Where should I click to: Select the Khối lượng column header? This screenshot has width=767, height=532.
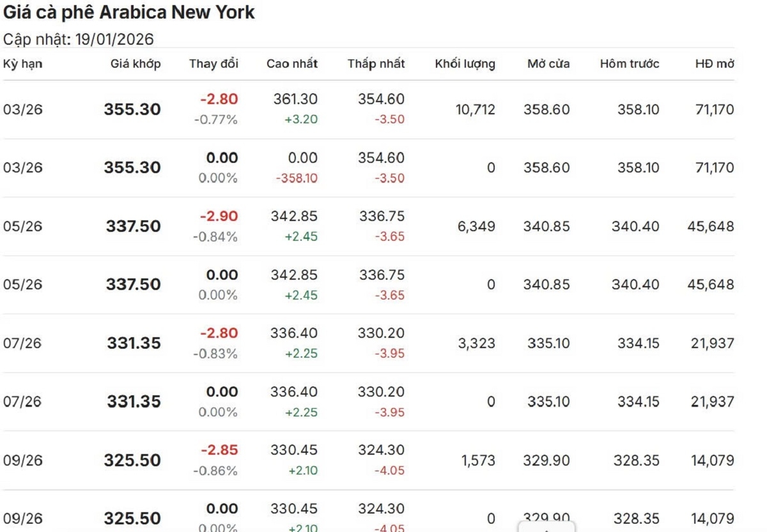point(465,64)
